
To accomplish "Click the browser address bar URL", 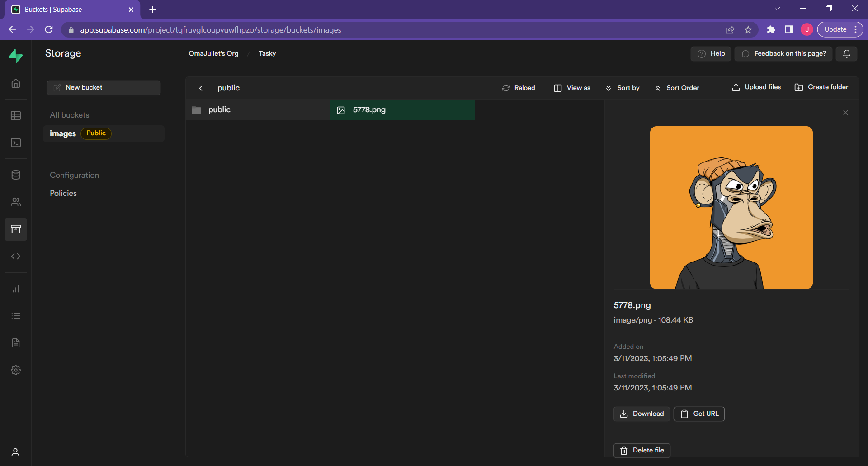I will (x=211, y=30).
